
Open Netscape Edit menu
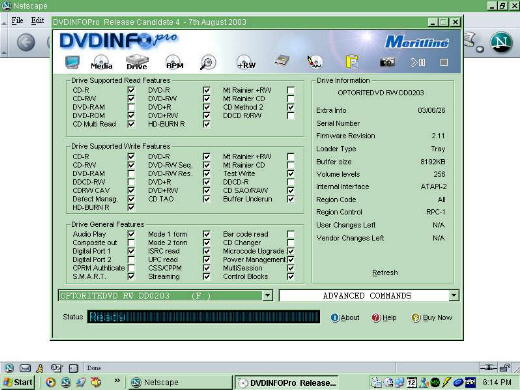[37, 20]
